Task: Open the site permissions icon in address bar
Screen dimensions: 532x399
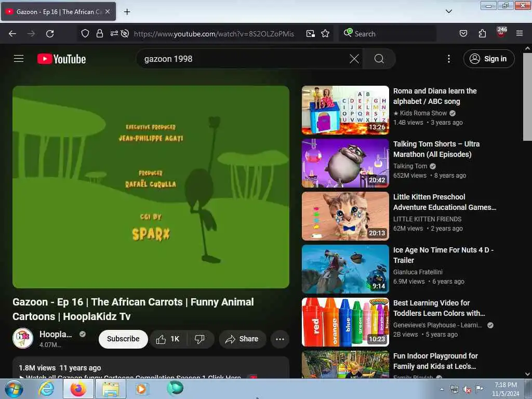Action: point(114,33)
